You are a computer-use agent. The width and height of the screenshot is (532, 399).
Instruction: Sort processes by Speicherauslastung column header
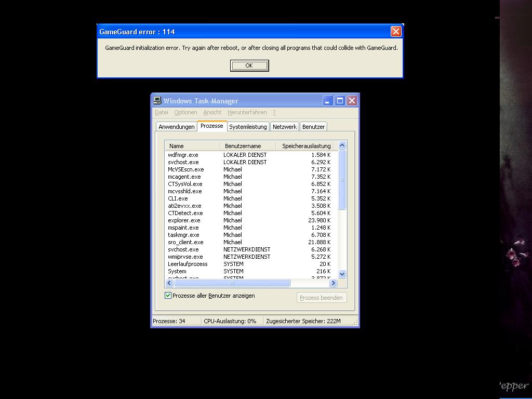tap(306, 146)
